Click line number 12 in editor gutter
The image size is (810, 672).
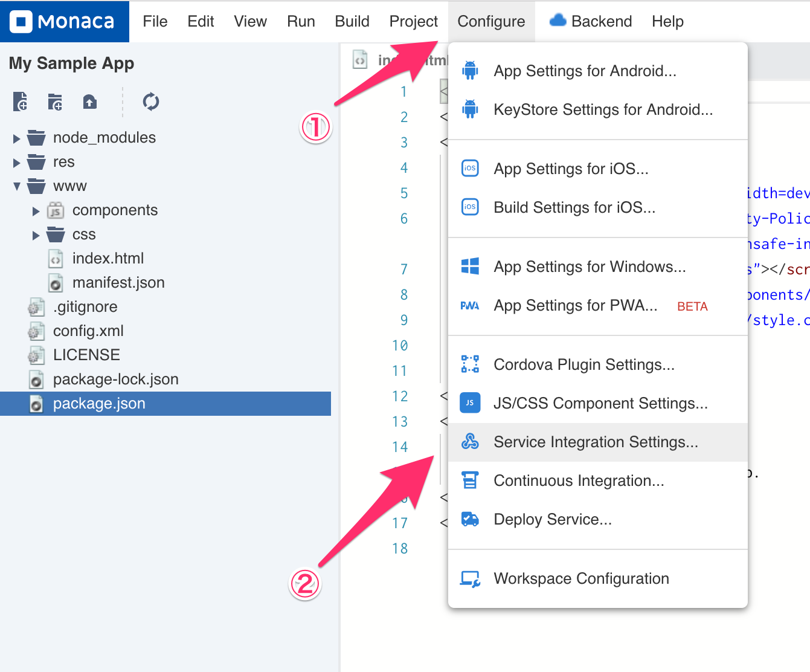(x=400, y=396)
